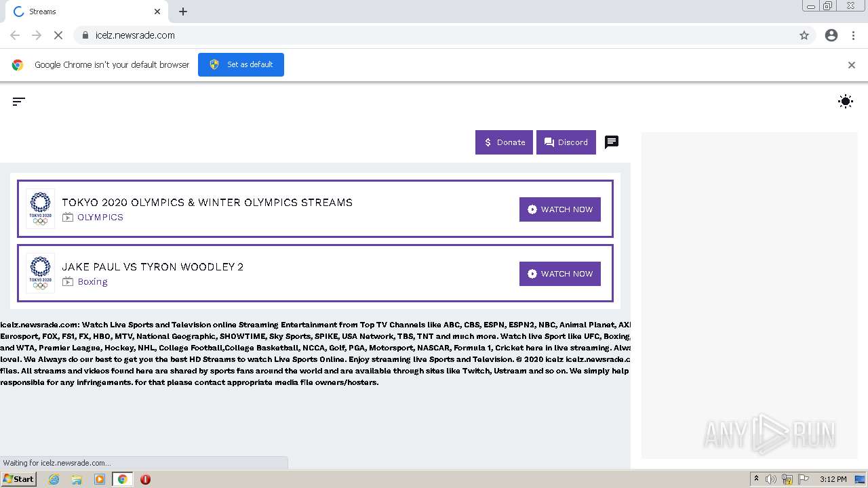Click the video icon beside OLYMPICS label

coord(68,218)
